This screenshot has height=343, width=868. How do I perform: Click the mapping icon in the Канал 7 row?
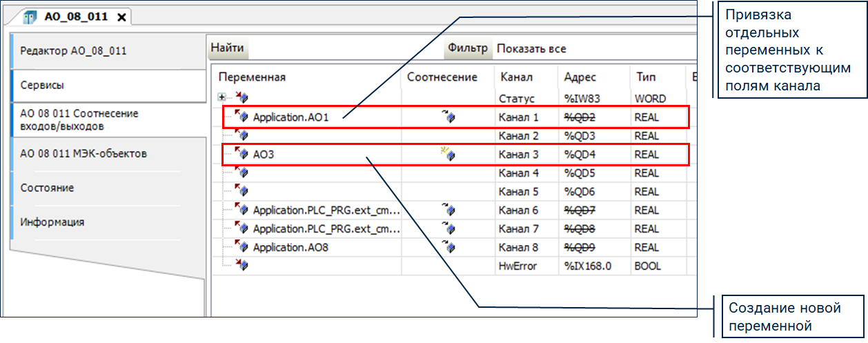448,229
